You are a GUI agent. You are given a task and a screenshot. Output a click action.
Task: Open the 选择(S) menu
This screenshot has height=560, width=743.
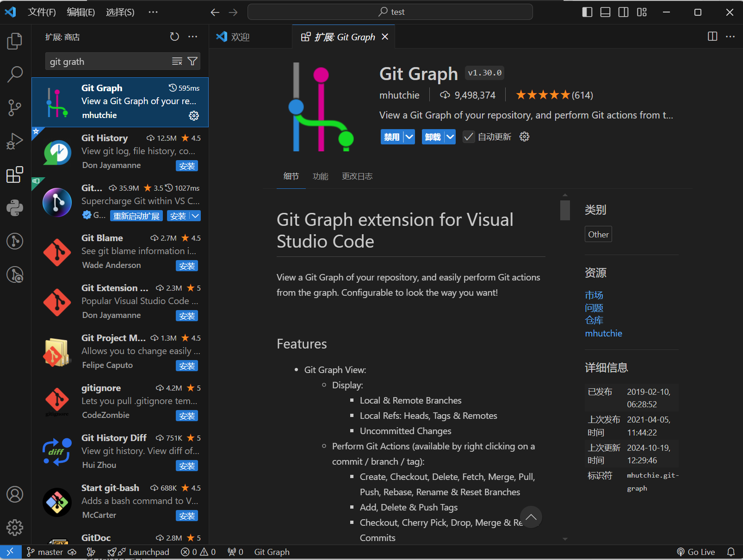[120, 12]
